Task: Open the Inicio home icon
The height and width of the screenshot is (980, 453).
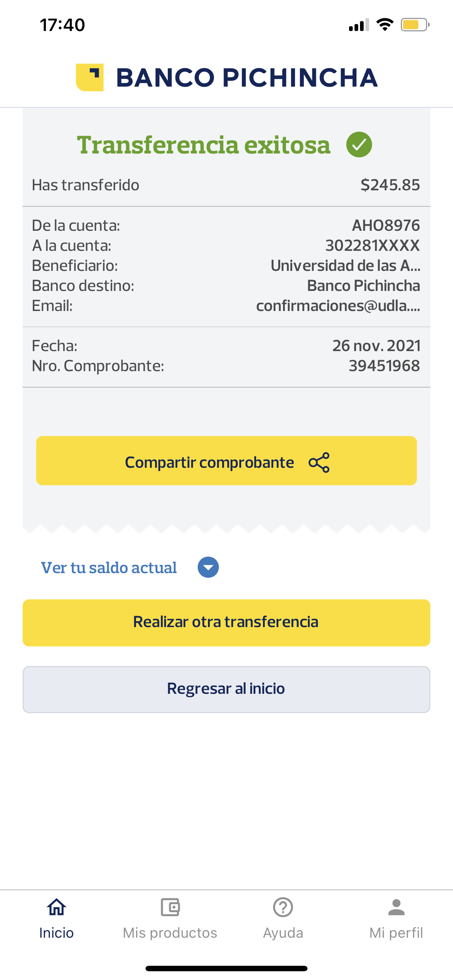Action: tap(56, 907)
